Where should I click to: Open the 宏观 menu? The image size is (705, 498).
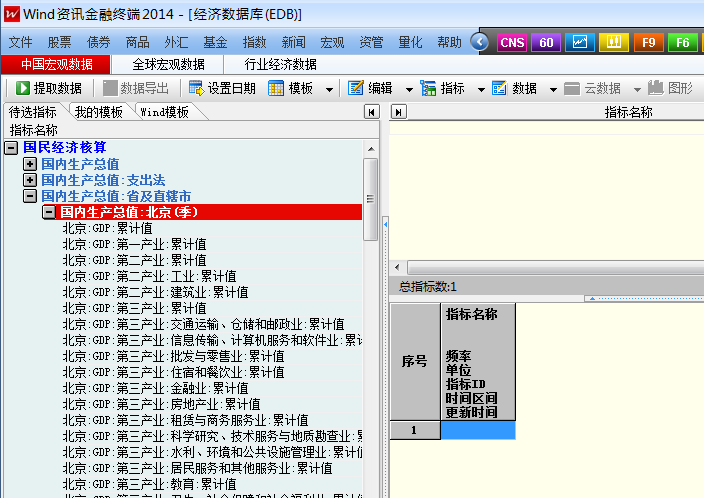(332, 43)
